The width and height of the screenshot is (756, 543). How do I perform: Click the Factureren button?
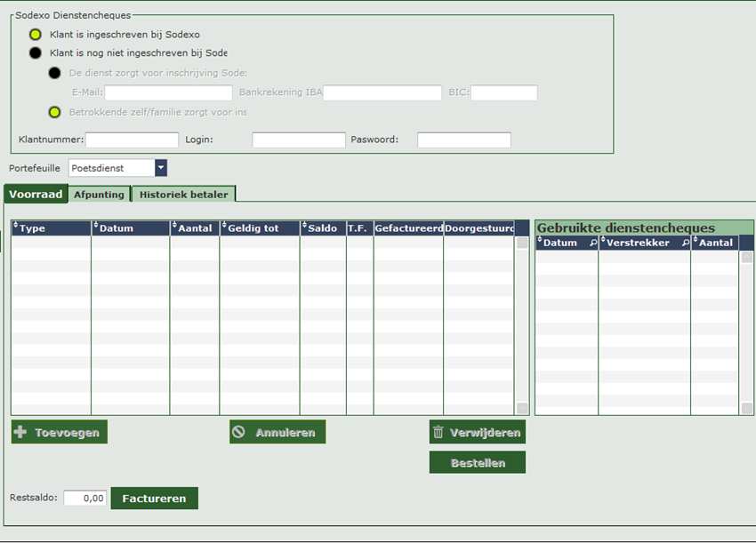click(154, 499)
